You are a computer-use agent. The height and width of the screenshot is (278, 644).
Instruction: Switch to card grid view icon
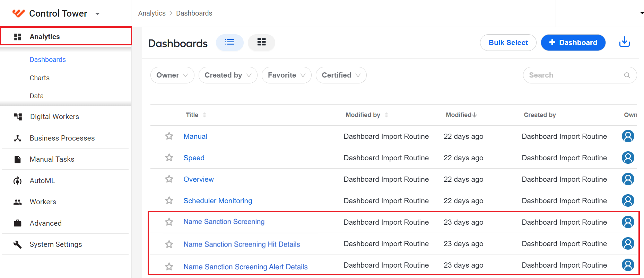261,42
